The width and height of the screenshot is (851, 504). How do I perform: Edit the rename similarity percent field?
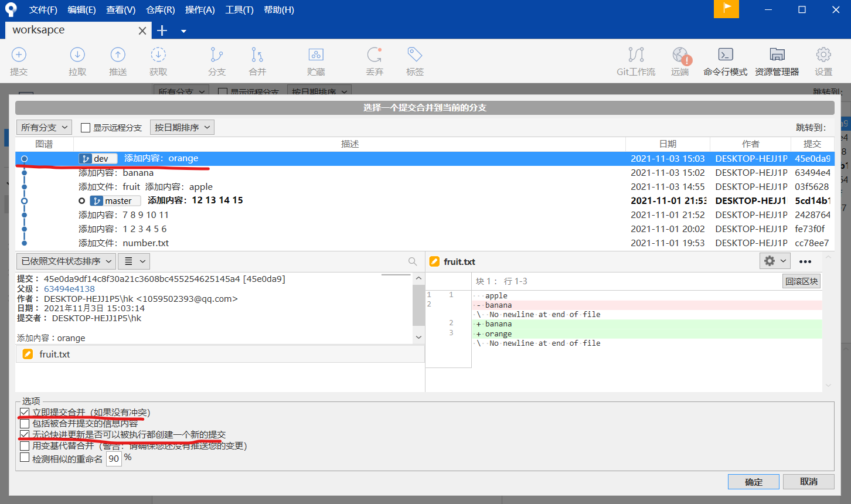click(114, 458)
